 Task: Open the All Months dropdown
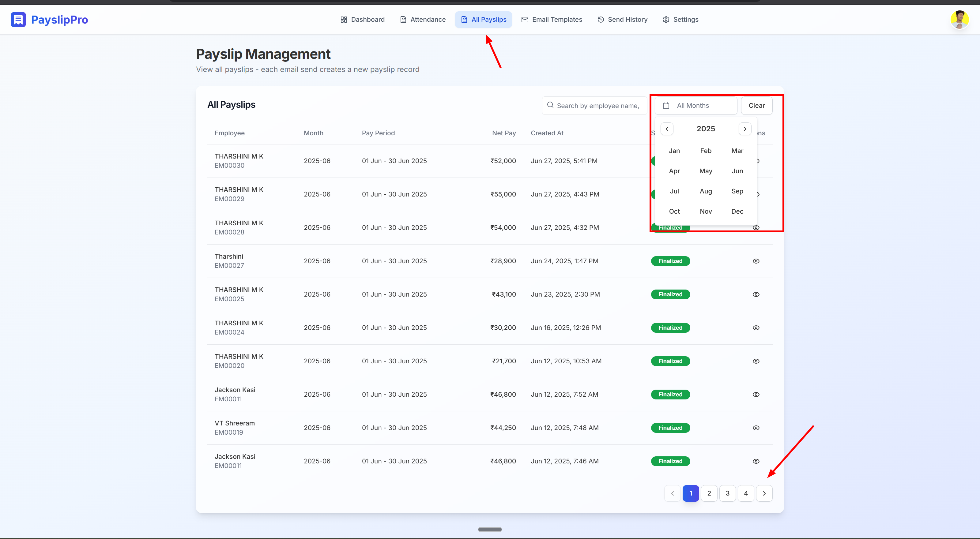pyautogui.click(x=696, y=106)
